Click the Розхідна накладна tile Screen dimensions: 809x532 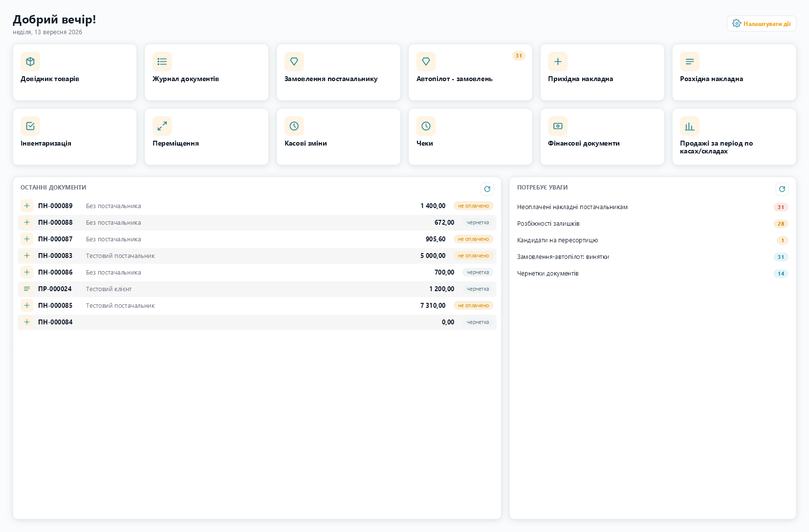tap(734, 72)
